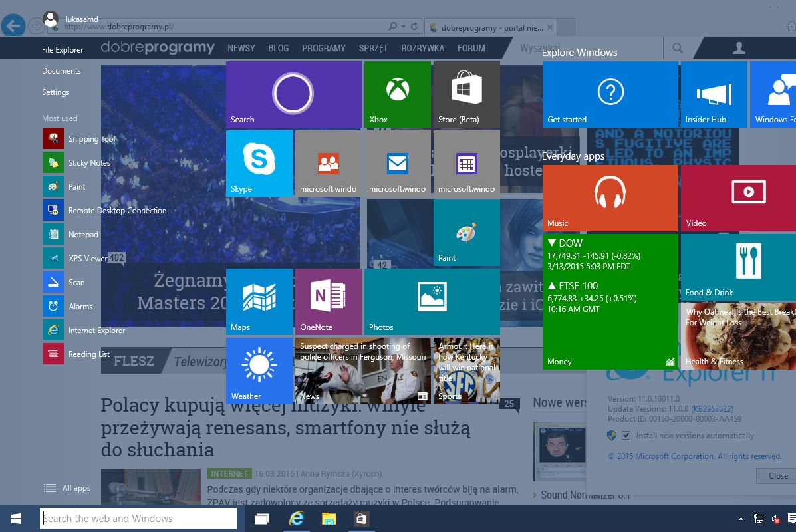796x532 pixels.
Task: Open Settings in Start menu
Action: coord(55,92)
